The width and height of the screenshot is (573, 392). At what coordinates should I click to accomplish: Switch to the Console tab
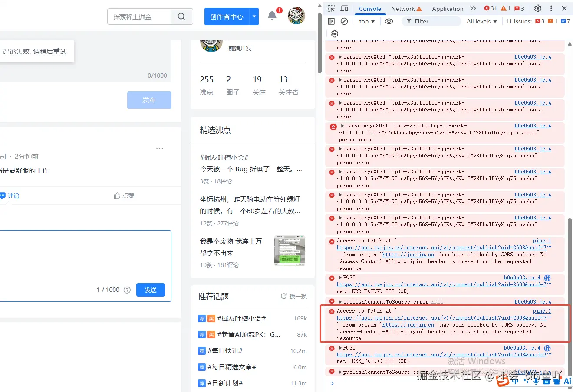[x=370, y=9]
